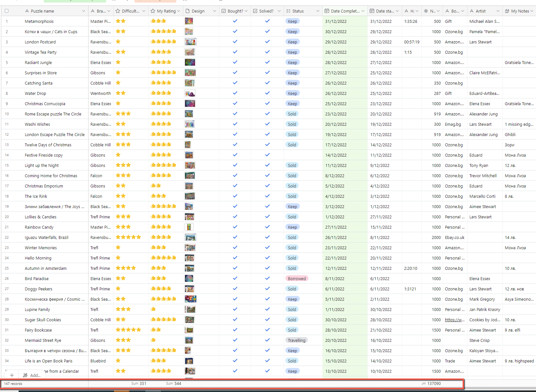Image resolution: width=536 pixels, height=392 pixels.
Task: Click the plus icon to add a record
Action: pyautogui.click(x=12, y=375)
